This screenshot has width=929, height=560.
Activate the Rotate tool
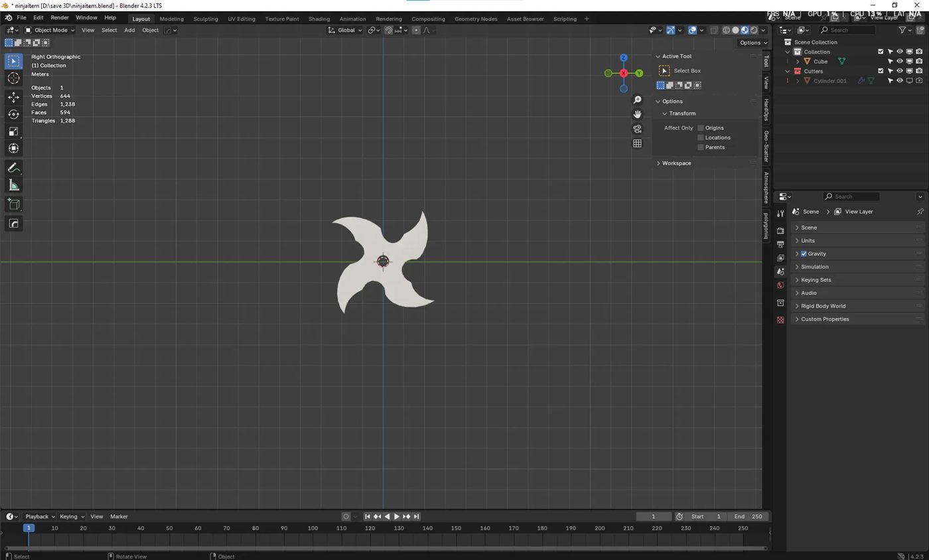coord(13,114)
